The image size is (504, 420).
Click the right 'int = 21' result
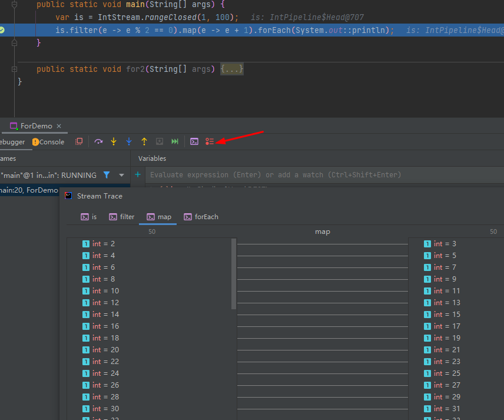point(442,350)
